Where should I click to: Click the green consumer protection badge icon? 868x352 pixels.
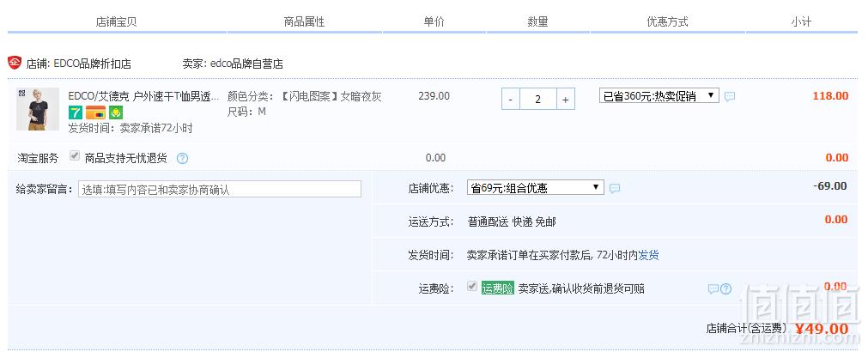point(116,112)
